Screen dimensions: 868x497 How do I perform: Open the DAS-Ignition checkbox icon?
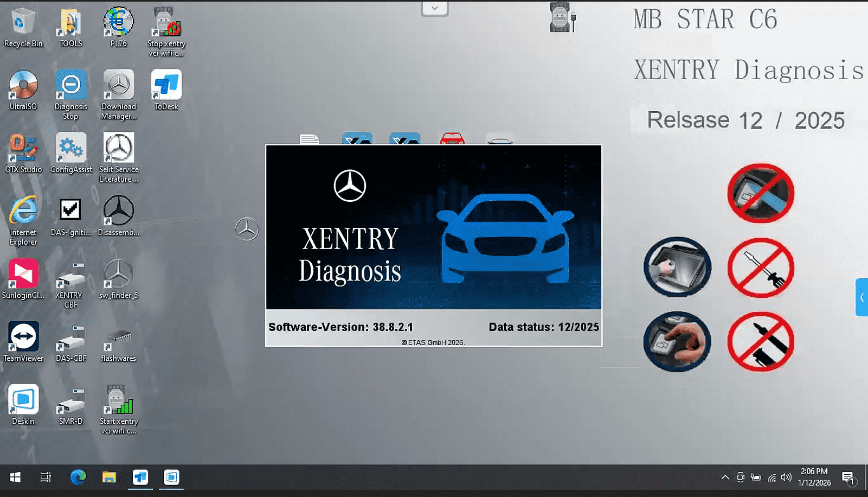(x=70, y=212)
